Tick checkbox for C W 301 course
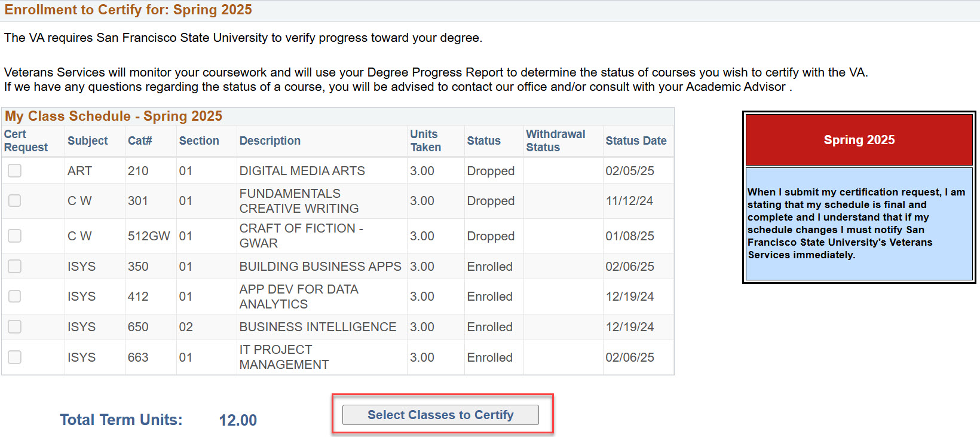The width and height of the screenshot is (980, 437). coord(15,201)
